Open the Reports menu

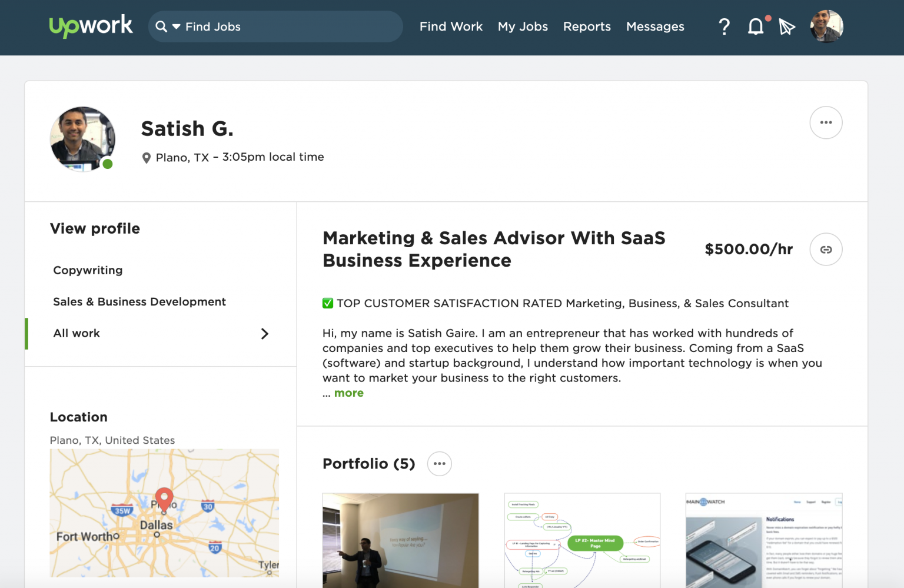pos(587,26)
